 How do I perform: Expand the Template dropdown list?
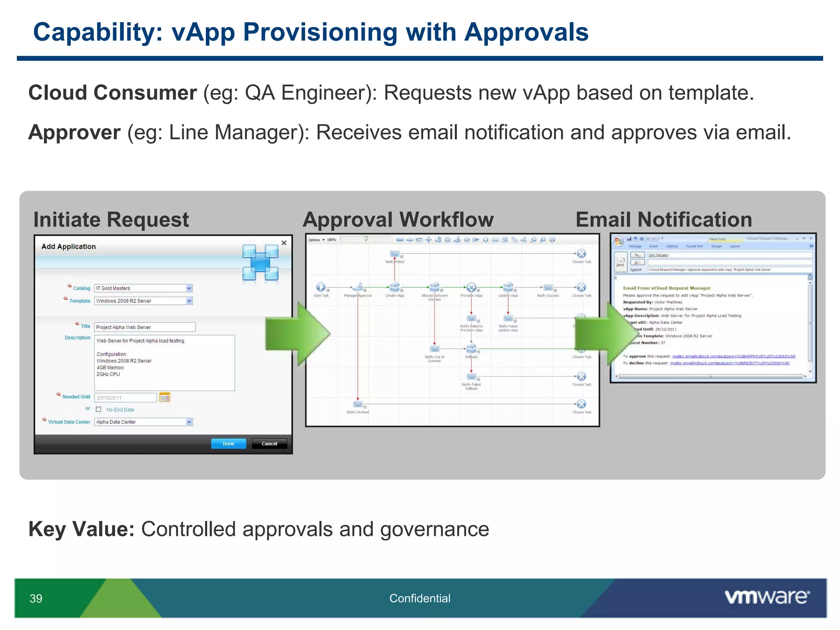(189, 301)
